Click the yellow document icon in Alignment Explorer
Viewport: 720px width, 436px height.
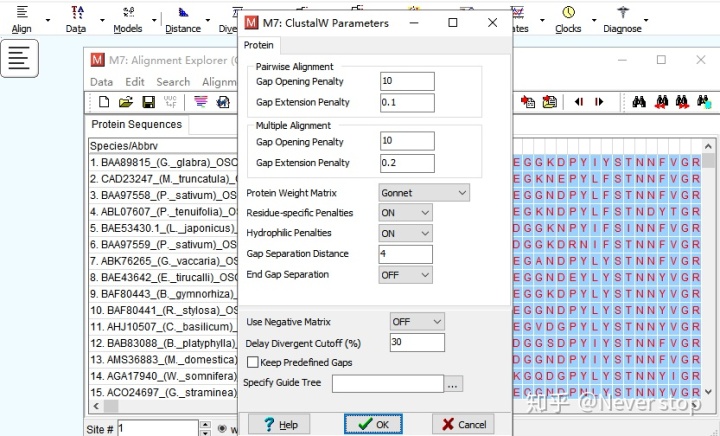[550, 101]
